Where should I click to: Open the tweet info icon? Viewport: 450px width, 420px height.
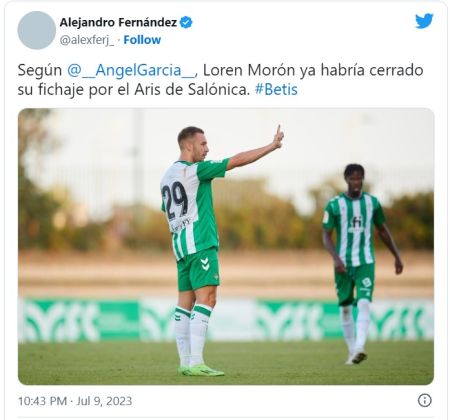tap(425, 400)
